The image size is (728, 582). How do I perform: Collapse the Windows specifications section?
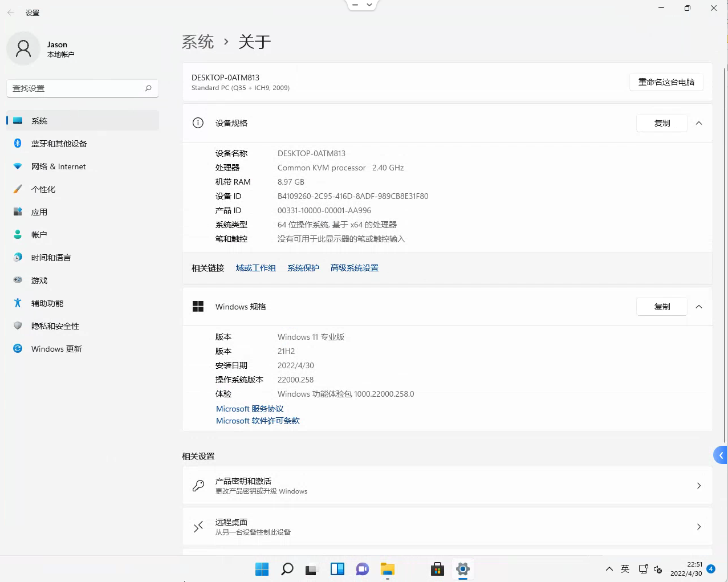(699, 307)
